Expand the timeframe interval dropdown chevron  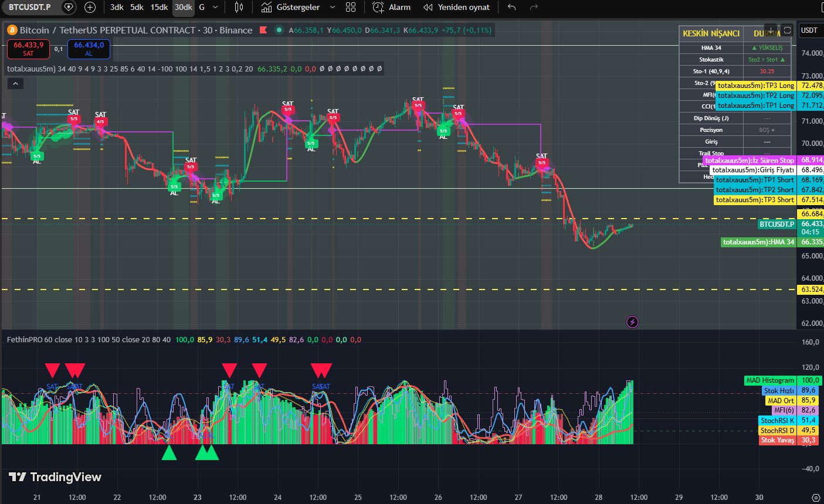215,7
